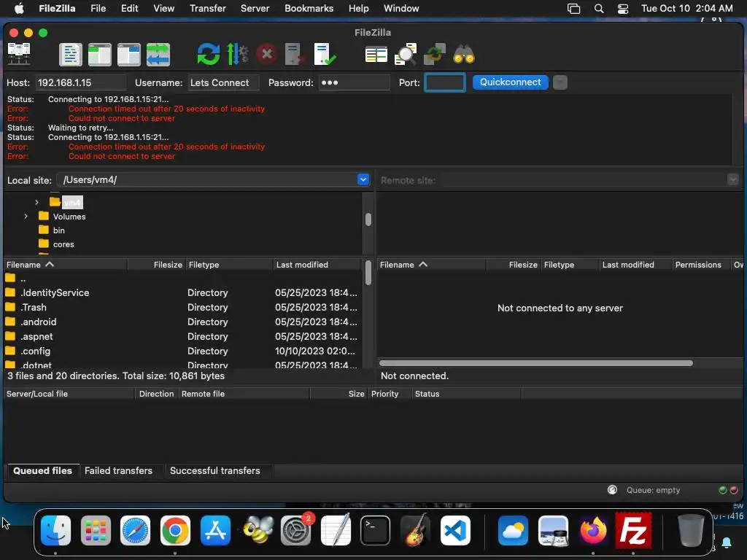Click the Username field

coord(224,82)
